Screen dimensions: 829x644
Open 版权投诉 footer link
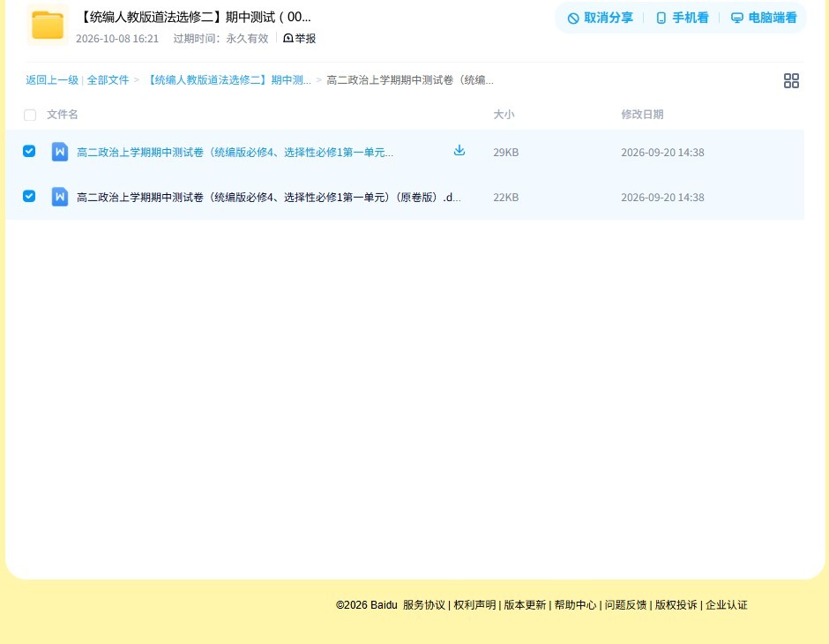676,605
